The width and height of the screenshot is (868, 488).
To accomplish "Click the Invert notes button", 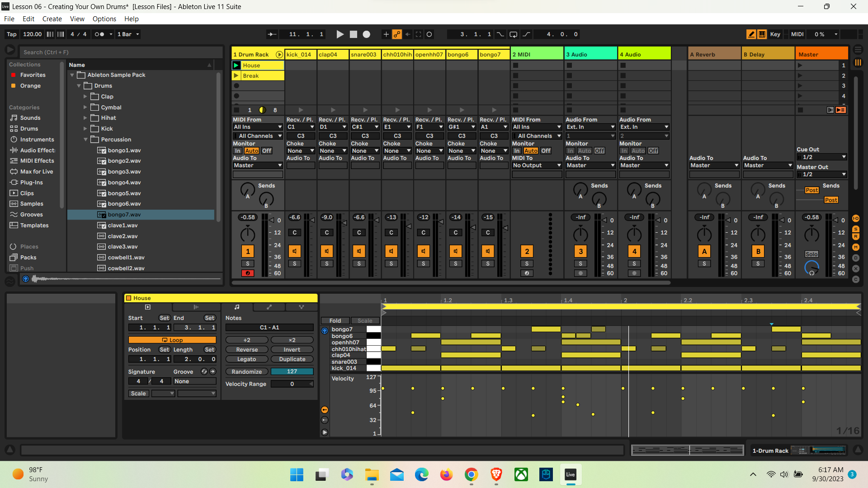I will (x=292, y=350).
